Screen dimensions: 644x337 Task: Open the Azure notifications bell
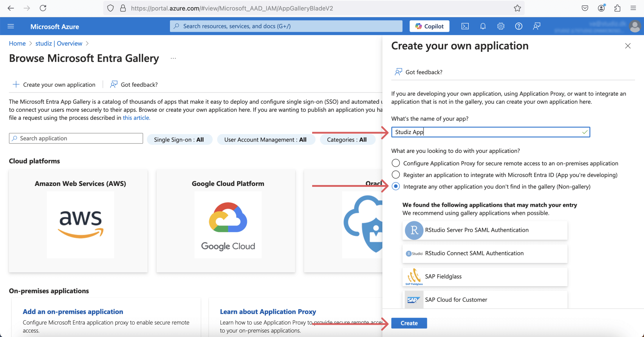tap(483, 26)
